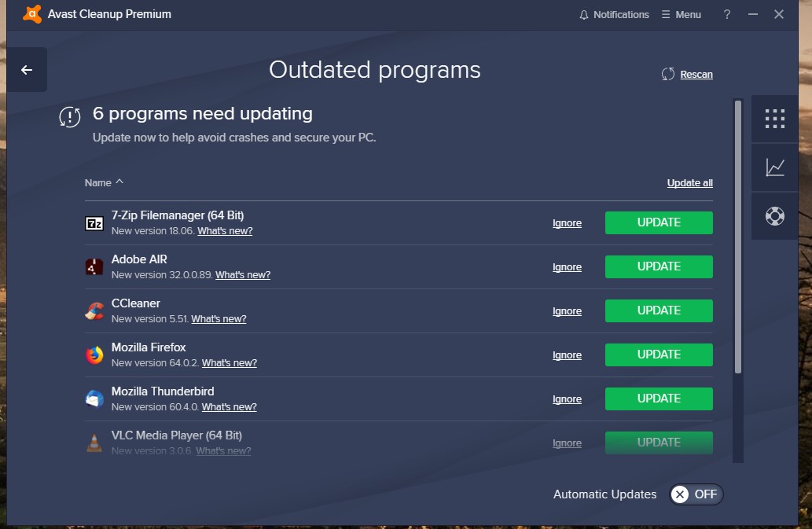The height and width of the screenshot is (529, 812).
Task: Click the VLC cone program icon
Action: pyautogui.click(x=94, y=443)
